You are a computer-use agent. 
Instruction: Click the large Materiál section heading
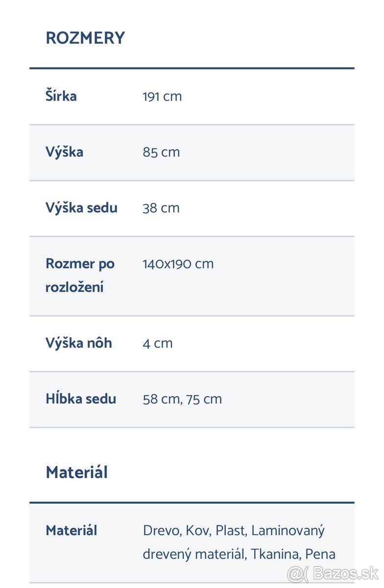tap(76, 472)
